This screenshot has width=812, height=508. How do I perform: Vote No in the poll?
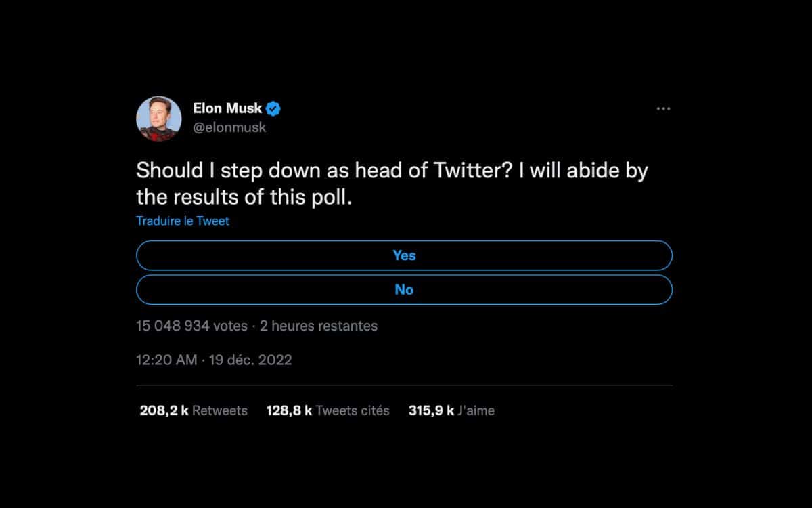pos(404,289)
